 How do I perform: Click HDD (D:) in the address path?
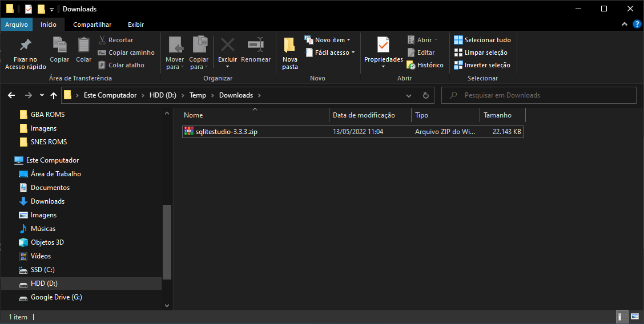(x=163, y=95)
